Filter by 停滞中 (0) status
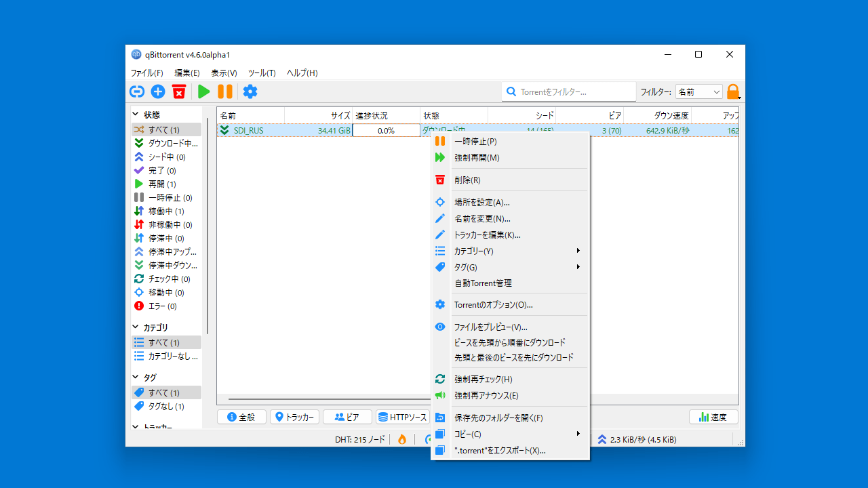Viewport: 868px width, 488px height. (x=166, y=238)
